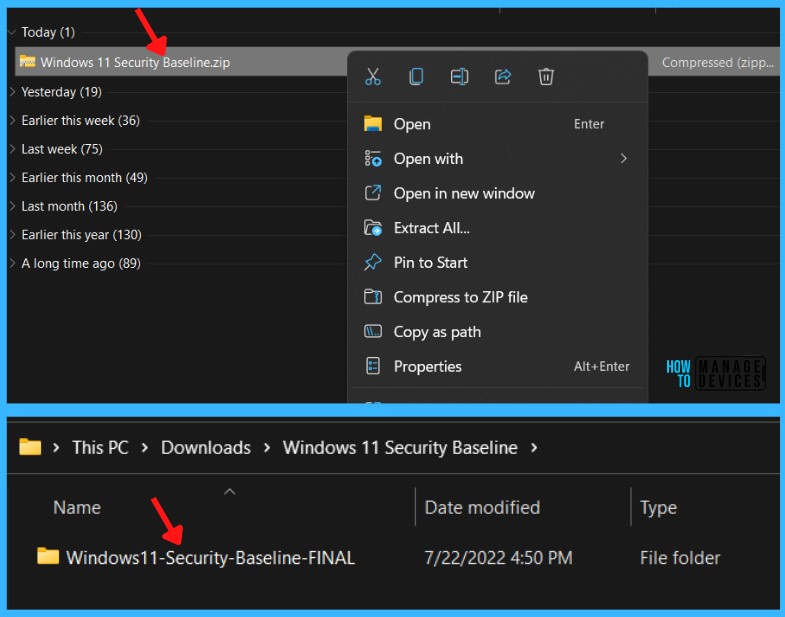Select Windows 11 Security Baseline.zip file
This screenshot has width=785, height=617.
click(135, 62)
